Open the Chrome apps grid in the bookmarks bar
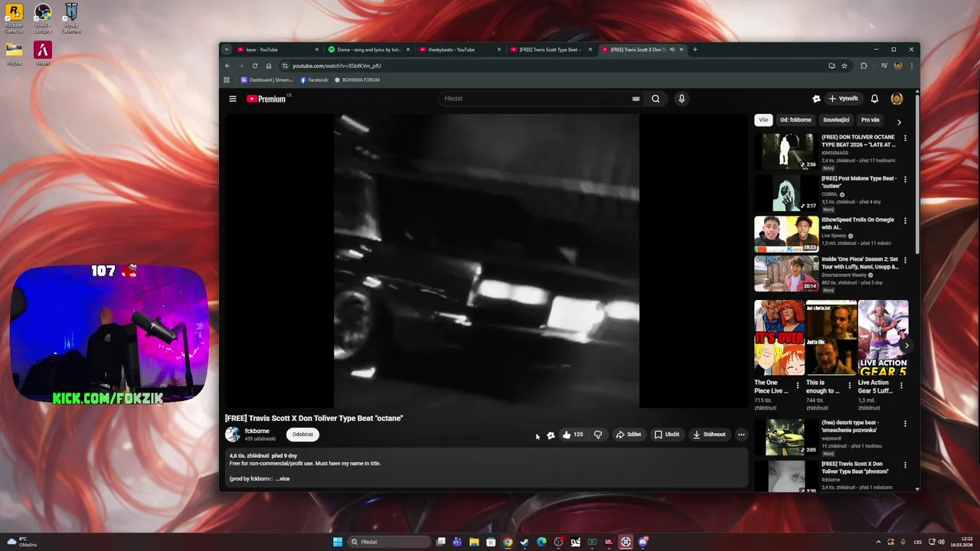 point(227,80)
